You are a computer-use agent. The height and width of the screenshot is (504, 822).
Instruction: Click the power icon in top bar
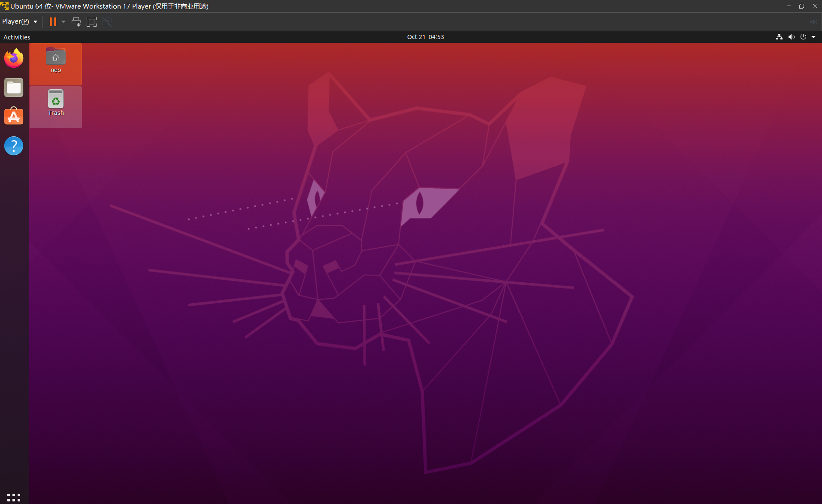coord(803,37)
